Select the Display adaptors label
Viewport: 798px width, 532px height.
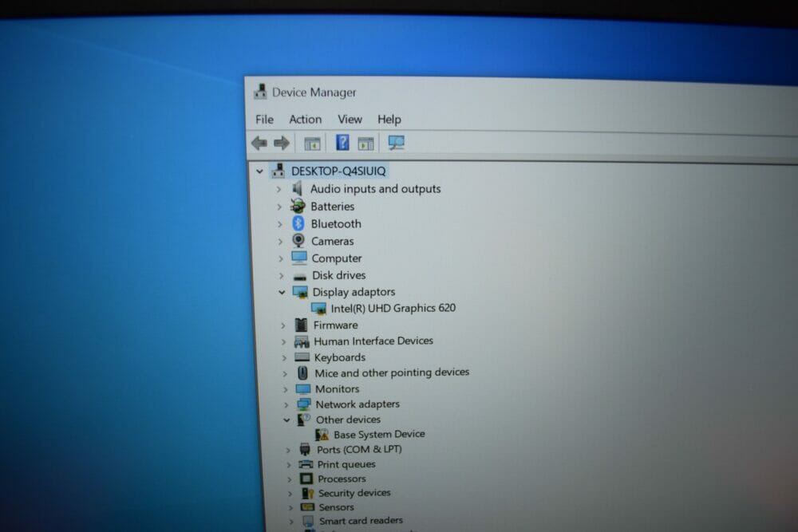tap(354, 292)
